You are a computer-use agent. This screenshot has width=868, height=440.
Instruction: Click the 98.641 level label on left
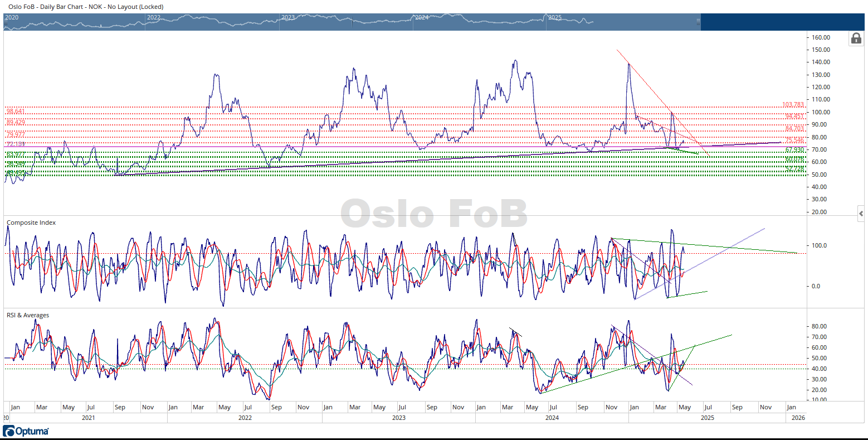pyautogui.click(x=16, y=112)
